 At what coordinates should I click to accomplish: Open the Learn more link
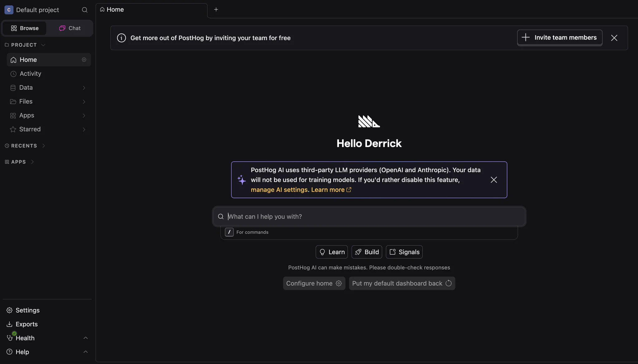331,190
